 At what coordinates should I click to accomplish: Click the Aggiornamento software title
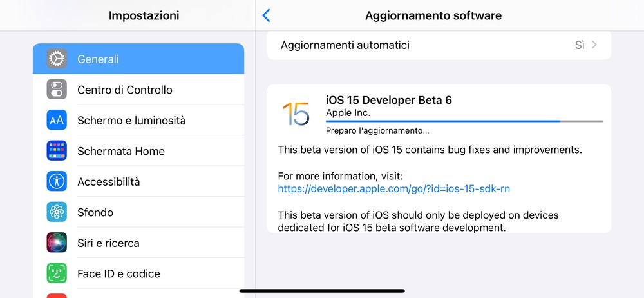433,15
